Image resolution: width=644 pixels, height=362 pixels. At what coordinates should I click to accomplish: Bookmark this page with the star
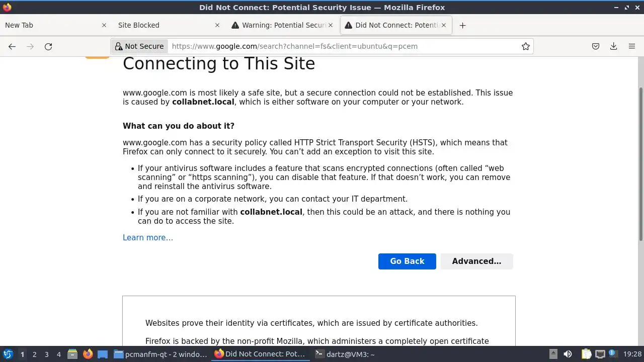(x=526, y=46)
